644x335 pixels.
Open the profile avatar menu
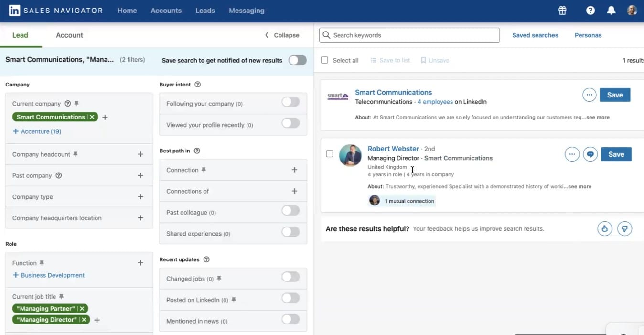632,11
